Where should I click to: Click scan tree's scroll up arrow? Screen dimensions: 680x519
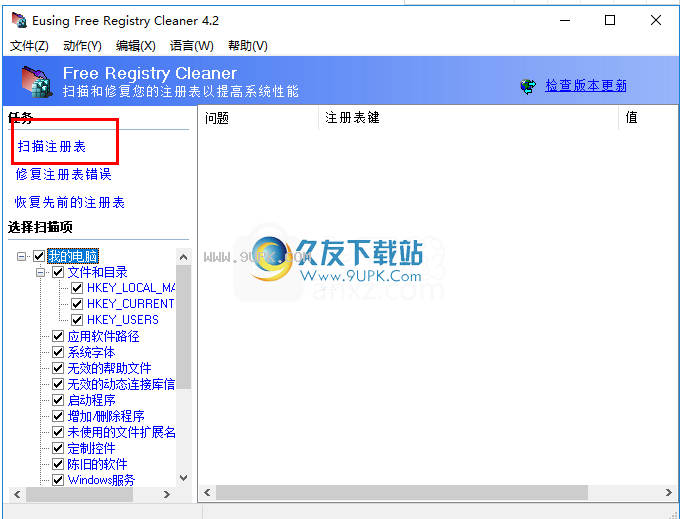183,257
